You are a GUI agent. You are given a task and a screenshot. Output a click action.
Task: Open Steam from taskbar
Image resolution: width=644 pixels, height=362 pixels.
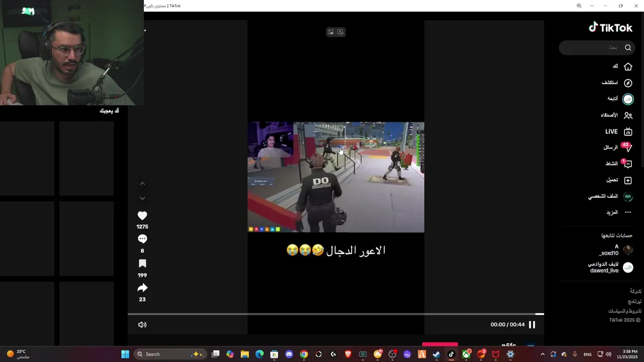pos(436,354)
